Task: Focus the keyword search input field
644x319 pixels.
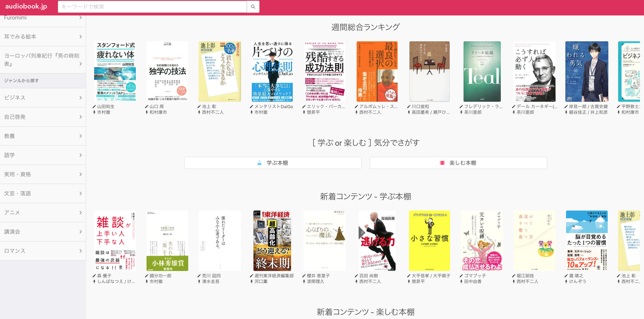Action: (152, 7)
